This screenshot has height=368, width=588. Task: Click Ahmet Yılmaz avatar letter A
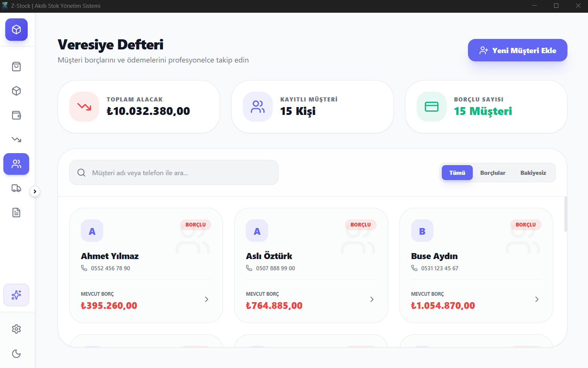tap(92, 231)
